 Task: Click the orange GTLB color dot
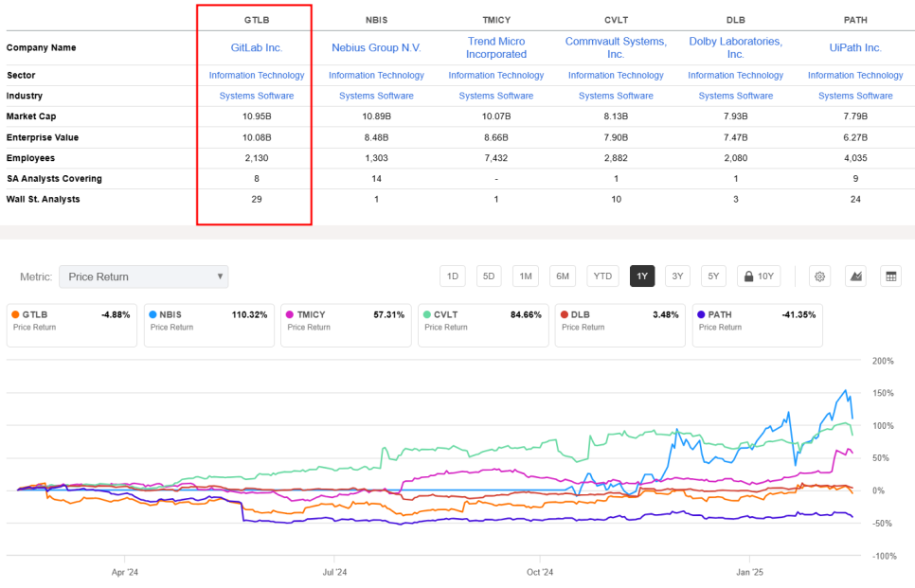[x=16, y=314]
